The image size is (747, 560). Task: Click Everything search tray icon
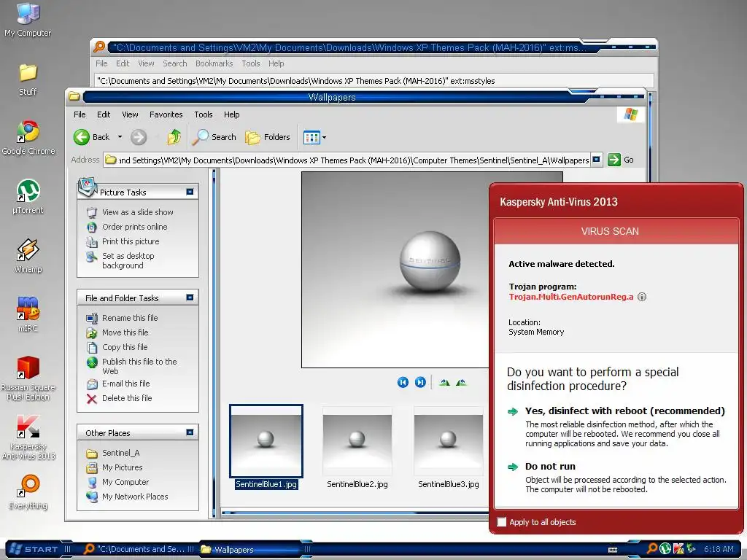[653, 548]
